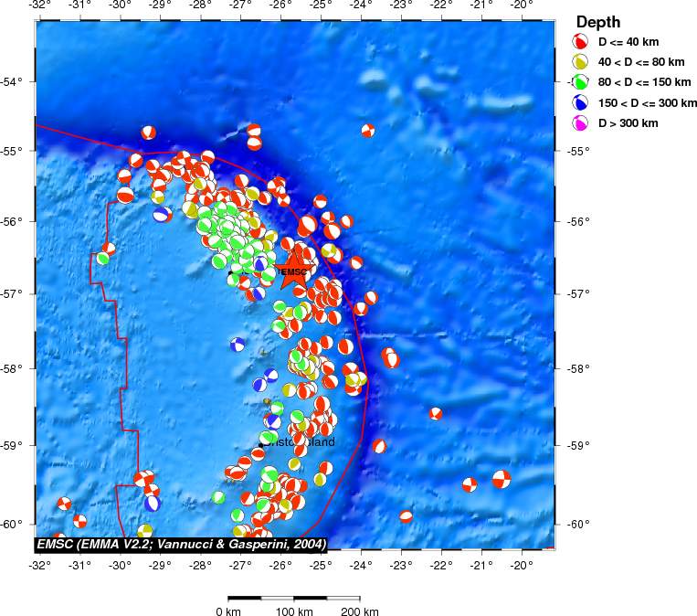The image size is (697, 616).
Task: Select the isolated northern beachball near -24° longitude
Action: click(x=367, y=130)
